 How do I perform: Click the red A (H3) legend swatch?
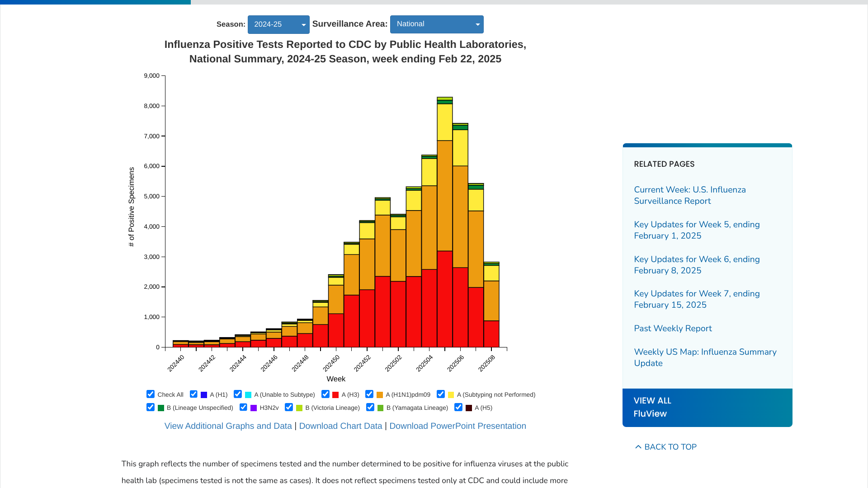[335, 395]
